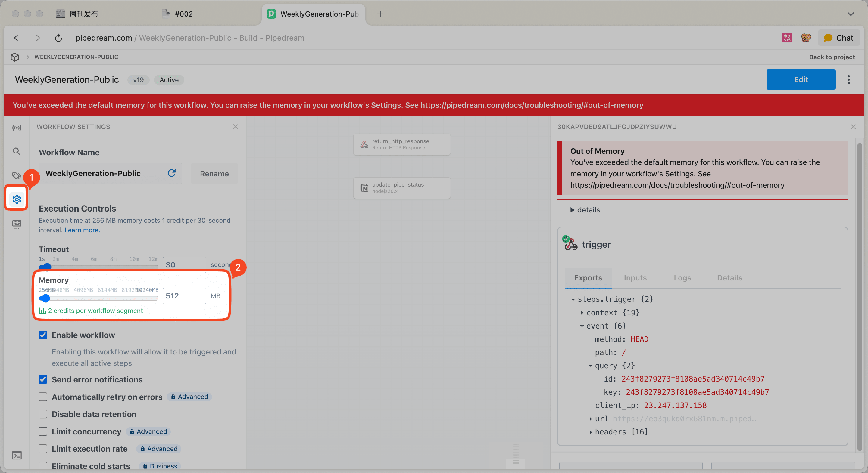Open the three-dot menu beside Edit

point(848,79)
